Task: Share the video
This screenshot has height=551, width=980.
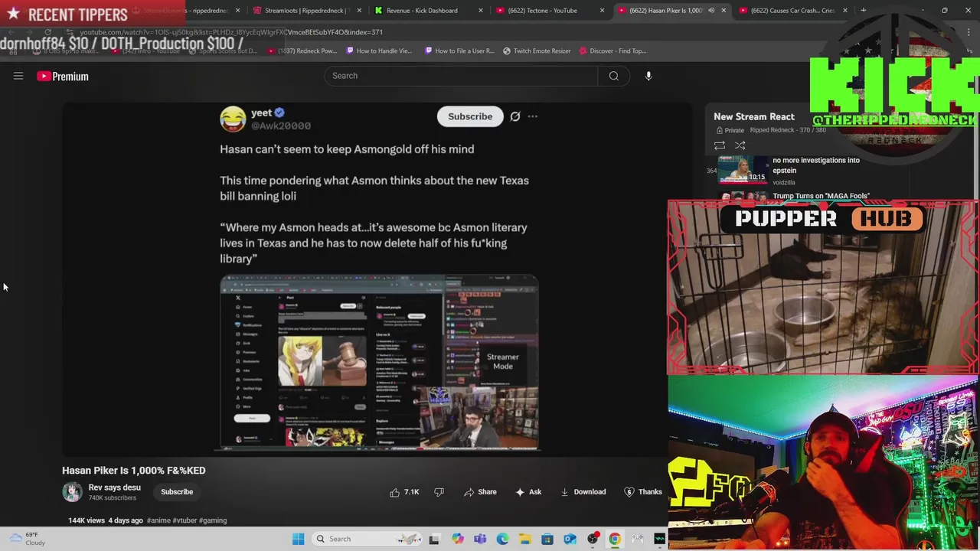Action: tap(480, 492)
